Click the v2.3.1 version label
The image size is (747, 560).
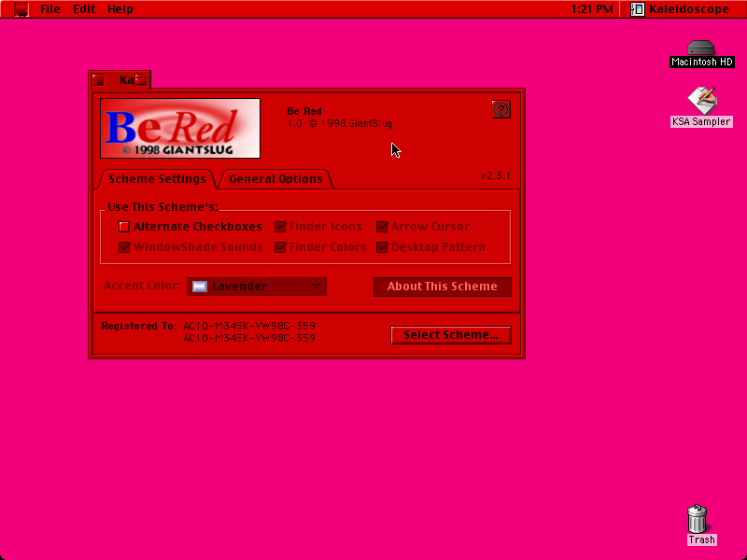click(495, 175)
